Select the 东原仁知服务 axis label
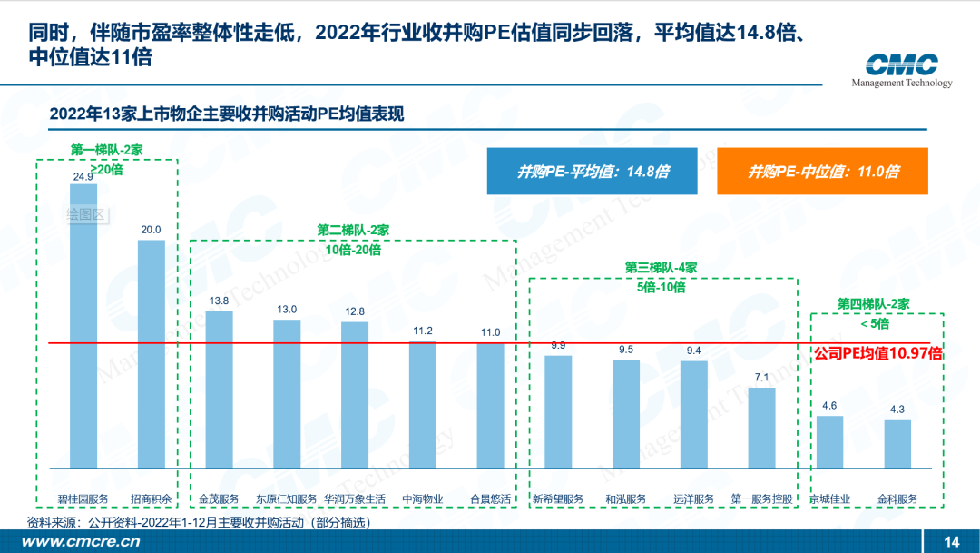The width and height of the screenshot is (980, 553). click(x=287, y=499)
